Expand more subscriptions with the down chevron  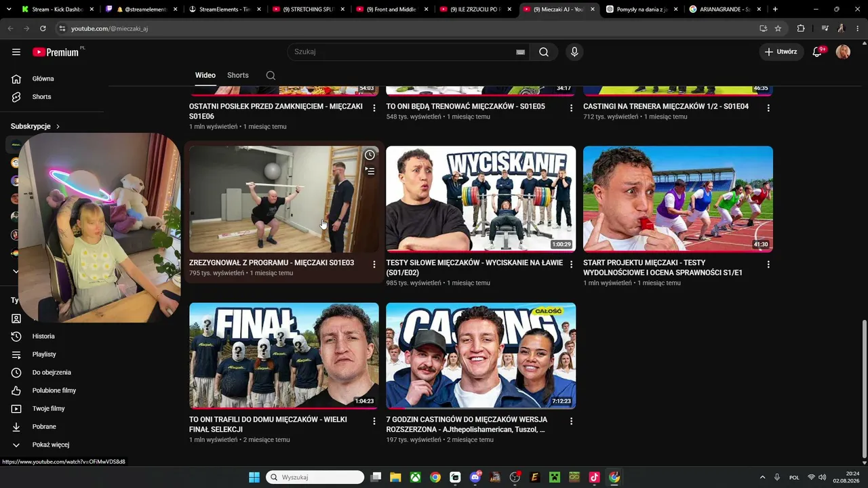16,271
